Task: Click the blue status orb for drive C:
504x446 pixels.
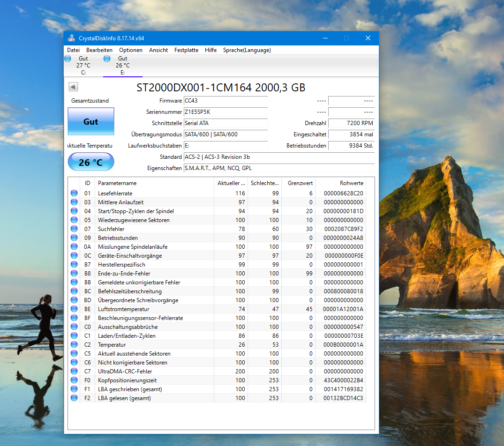Action: 68,59
